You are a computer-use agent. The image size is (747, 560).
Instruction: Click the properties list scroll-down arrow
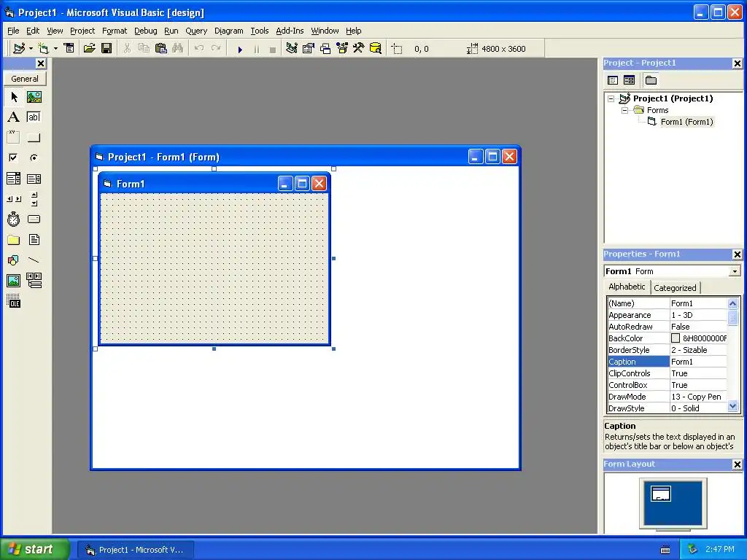pos(732,406)
